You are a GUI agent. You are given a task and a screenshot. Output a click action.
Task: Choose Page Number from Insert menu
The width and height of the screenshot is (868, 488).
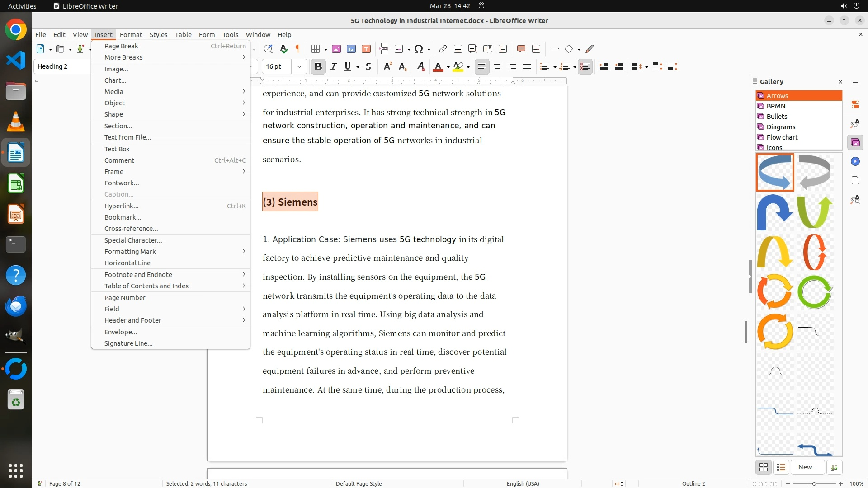(125, 298)
